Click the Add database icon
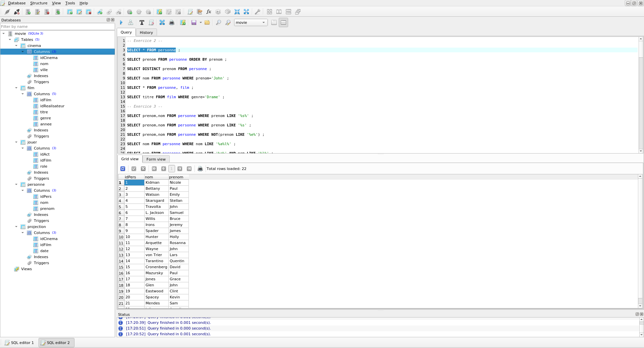The image size is (644, 348). (28, 12)
